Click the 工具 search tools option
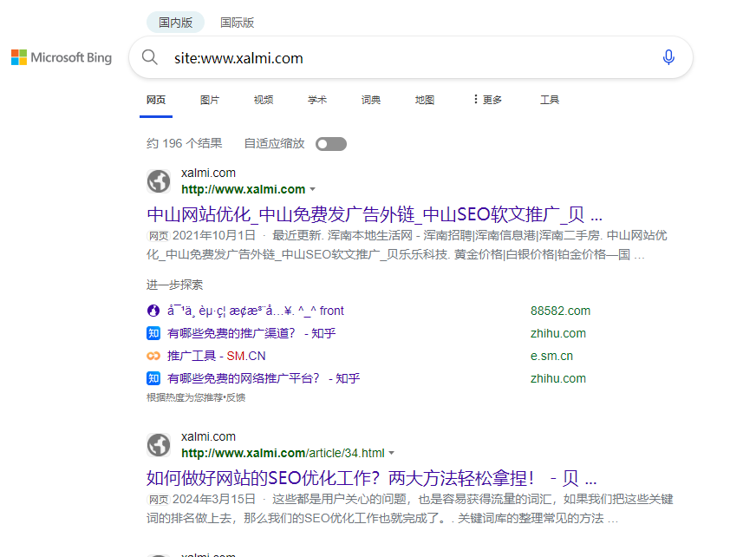The image size is (756, 557). [550, 100]
